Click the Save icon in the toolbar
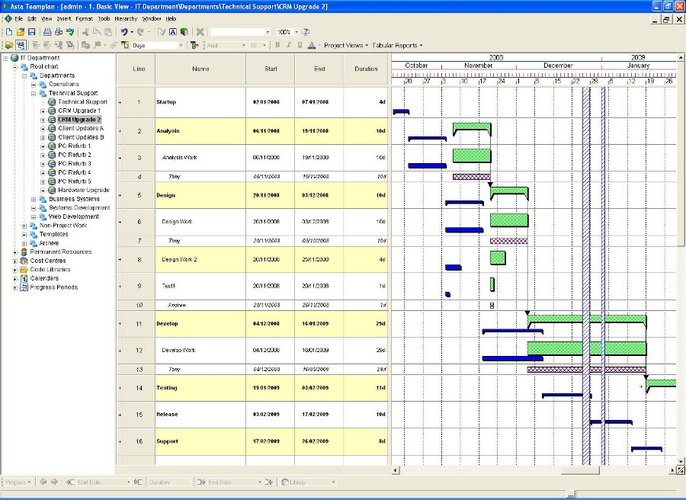 click(32, 32)
